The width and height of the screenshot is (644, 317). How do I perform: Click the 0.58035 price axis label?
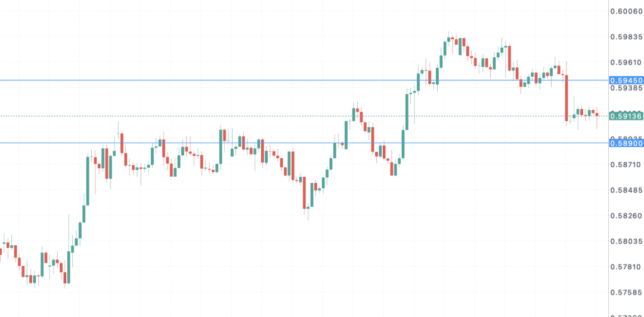click(x=626, y=241)
